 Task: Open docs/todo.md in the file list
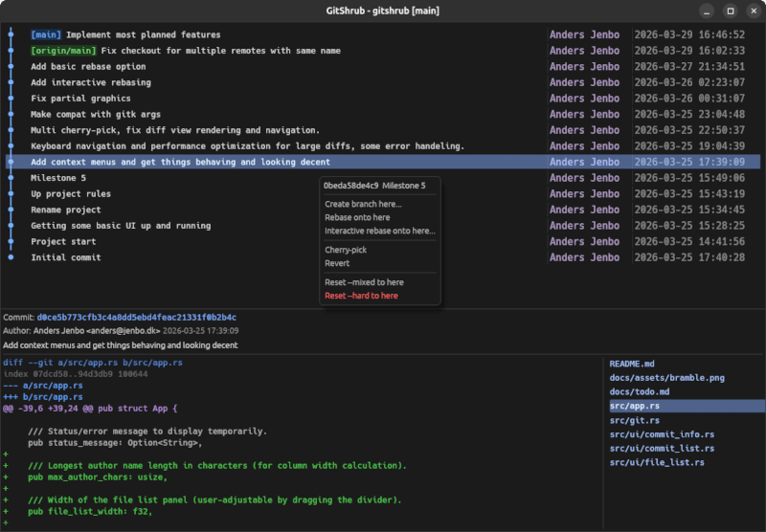tap(640, 392)
